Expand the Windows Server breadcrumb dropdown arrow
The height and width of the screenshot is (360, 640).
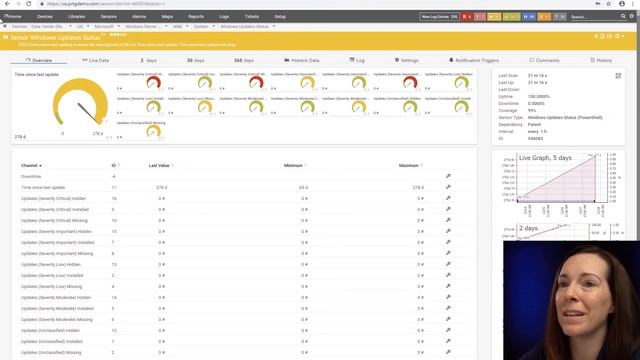point(166,26)
